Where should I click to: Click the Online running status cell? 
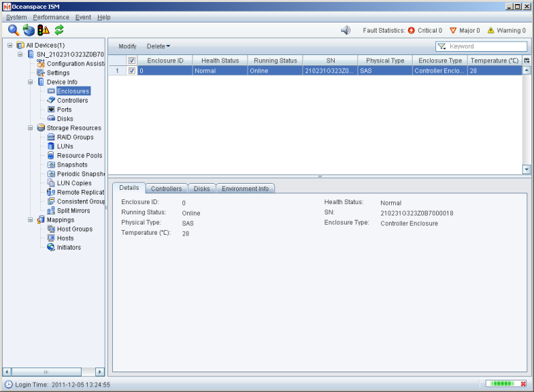[x=276, y=71]
